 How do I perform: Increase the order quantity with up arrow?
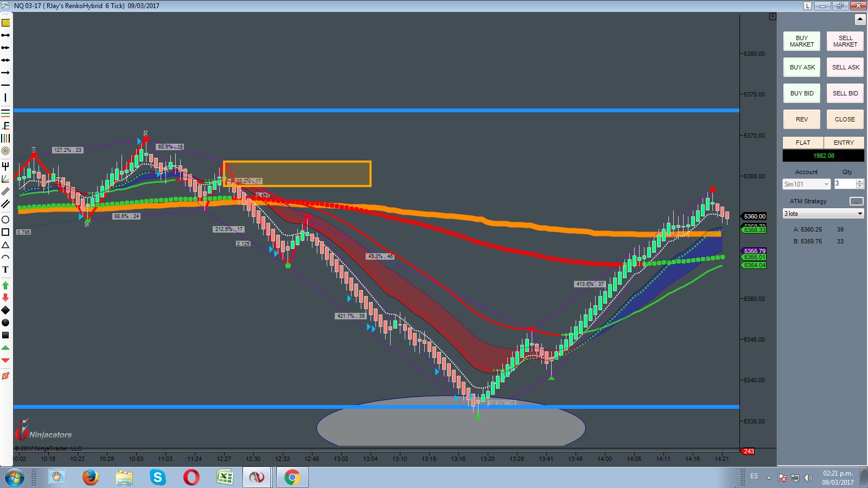(859, 182)
